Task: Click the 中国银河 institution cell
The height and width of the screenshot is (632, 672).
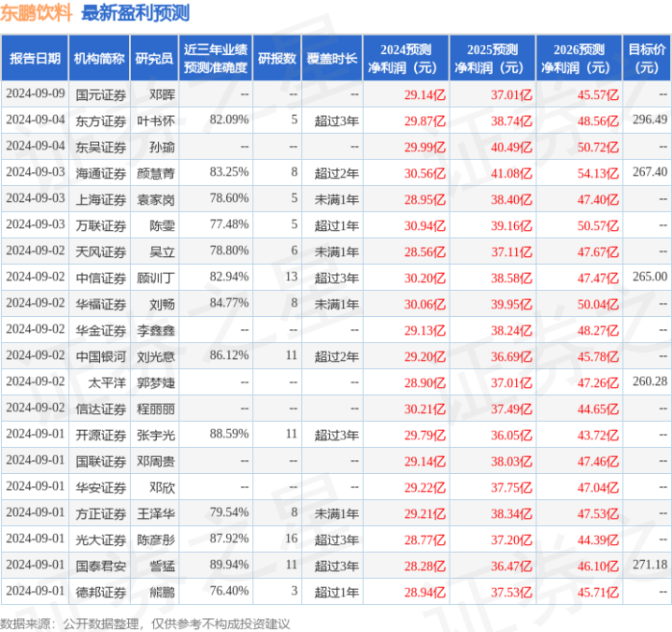Action: click(101, 356)
